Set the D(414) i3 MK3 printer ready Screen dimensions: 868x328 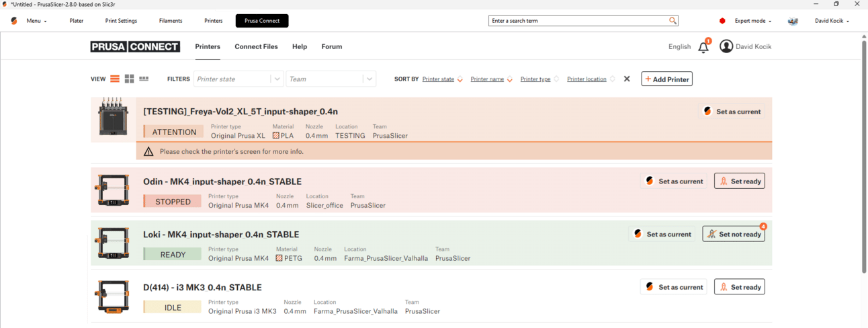740,287
